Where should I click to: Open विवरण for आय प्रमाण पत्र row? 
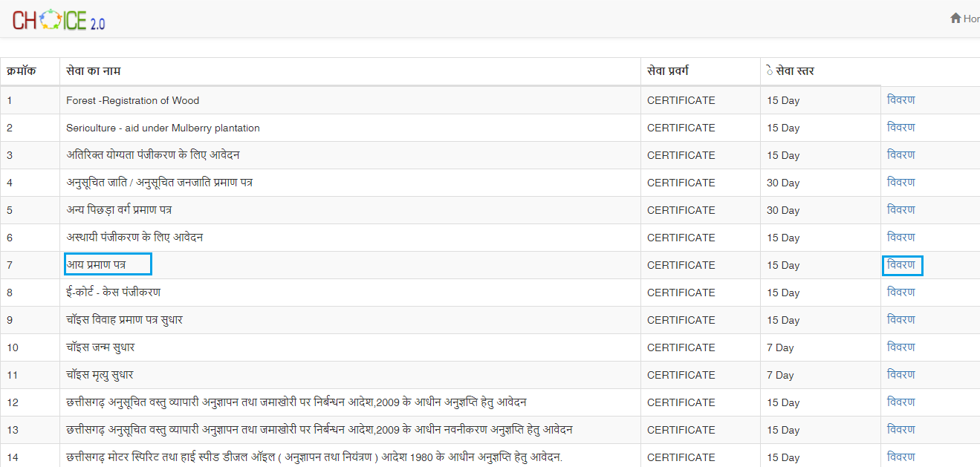(x=901, y=264)
